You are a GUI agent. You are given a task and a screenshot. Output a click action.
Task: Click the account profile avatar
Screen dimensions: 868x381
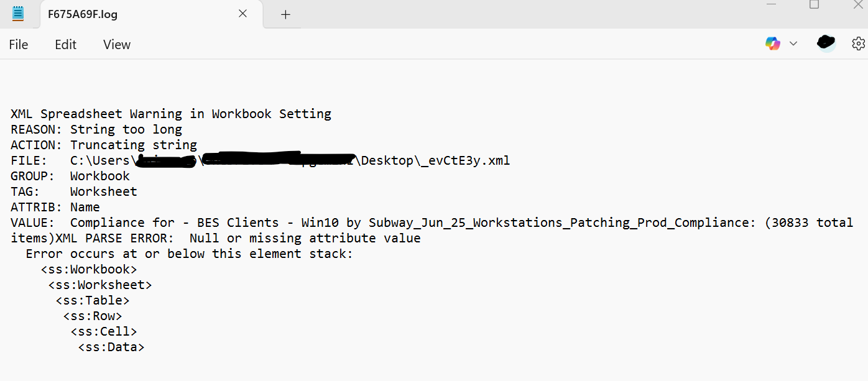click(x=826, y=43)
